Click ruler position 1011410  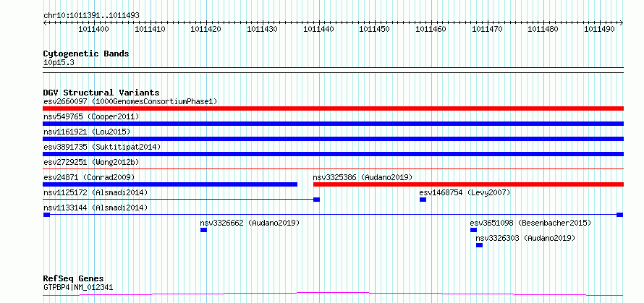coord(150,29)
